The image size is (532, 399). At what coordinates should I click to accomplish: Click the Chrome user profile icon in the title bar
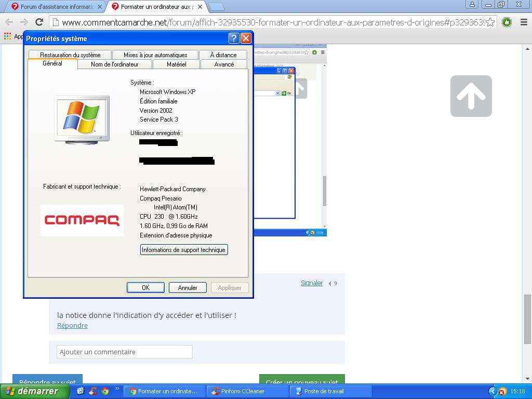tap(472, 4)
